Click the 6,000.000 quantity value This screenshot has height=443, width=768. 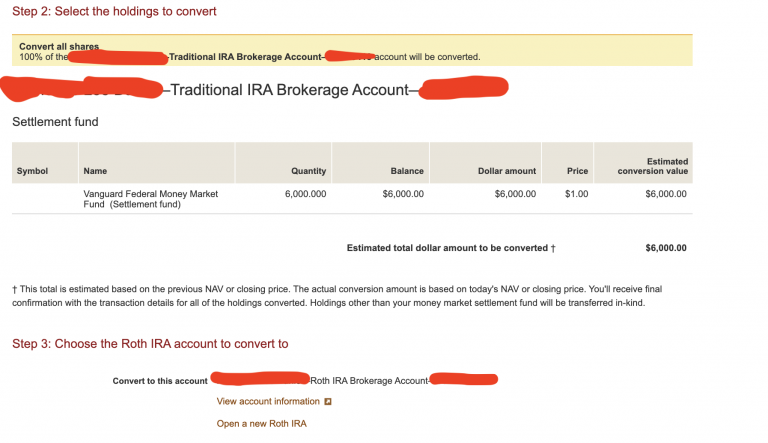click(x=306, y=194)
